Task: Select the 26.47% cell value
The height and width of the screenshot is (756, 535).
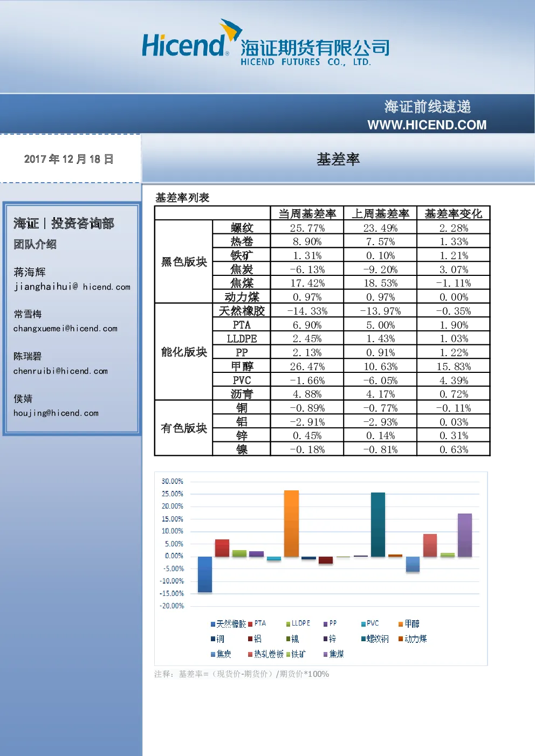Action: [307, 366]
